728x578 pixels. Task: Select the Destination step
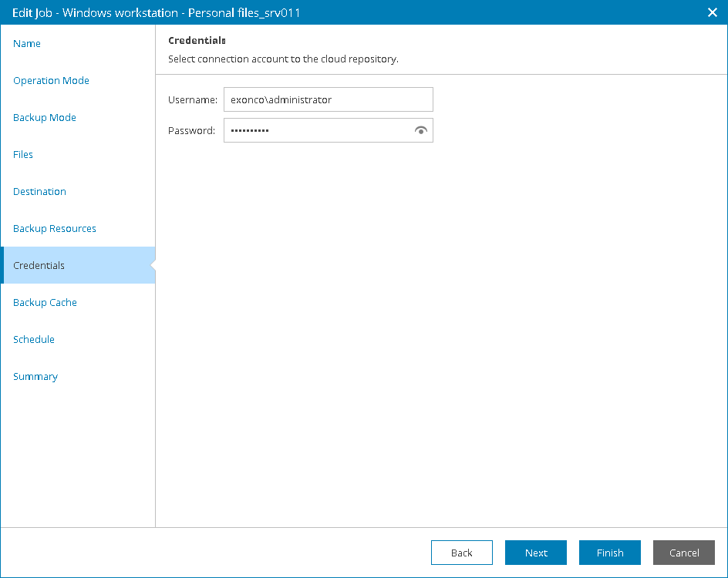point(39,192)
